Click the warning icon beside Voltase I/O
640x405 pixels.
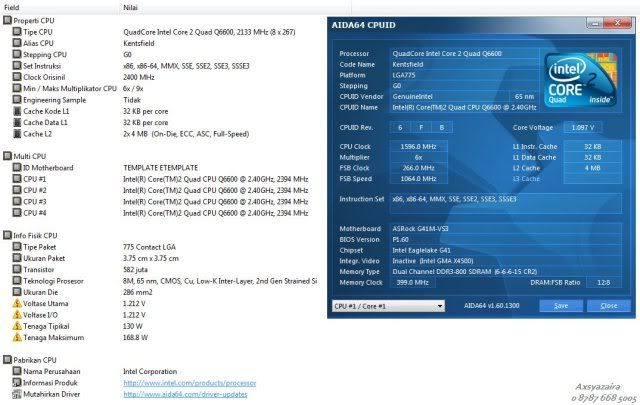[17, 315]
